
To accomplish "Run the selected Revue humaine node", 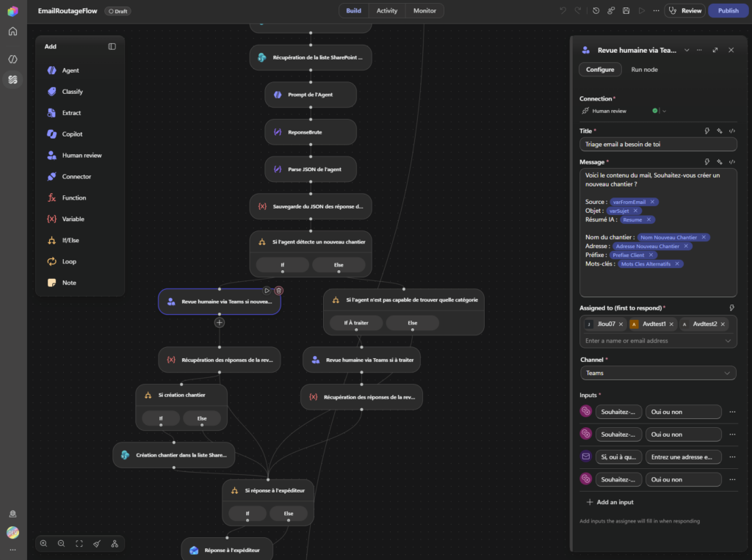I will point(267,291).
